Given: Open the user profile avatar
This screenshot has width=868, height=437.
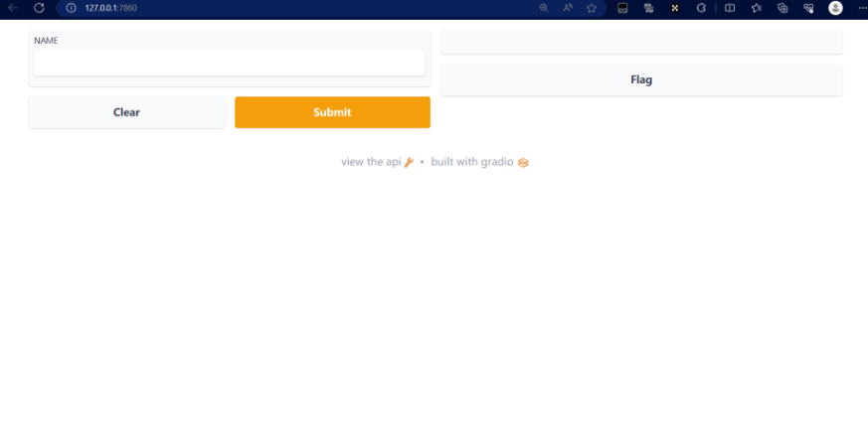Looking at the screenshot, I should [x=835, y=8].
